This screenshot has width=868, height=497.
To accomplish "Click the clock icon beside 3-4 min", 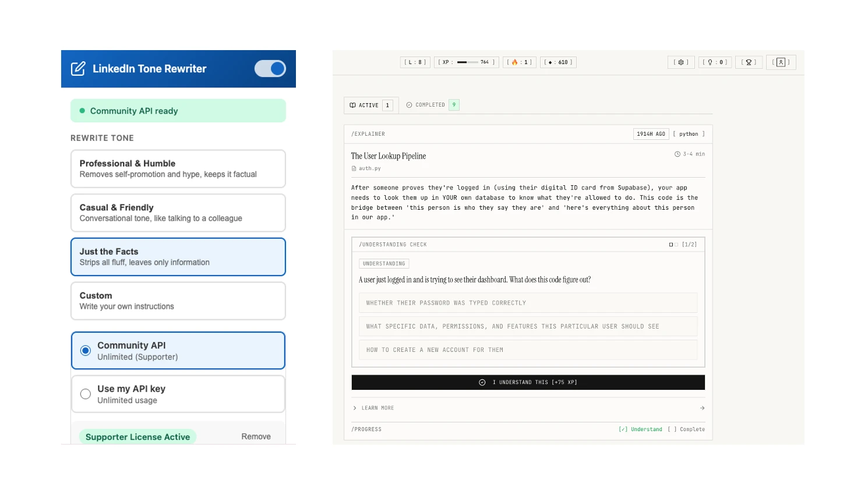I will coord(677,154).
